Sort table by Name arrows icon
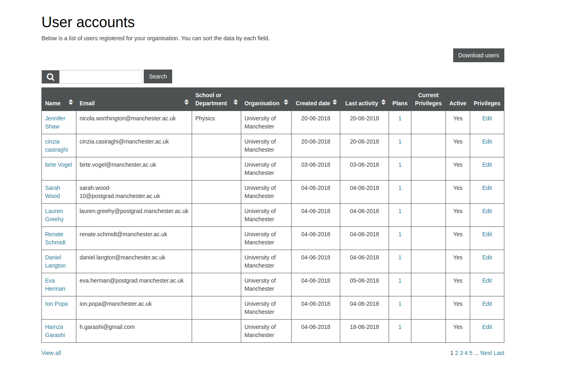The height and width of the screenshot is (370, 588). pyautogui.click(x=71, y=102)
